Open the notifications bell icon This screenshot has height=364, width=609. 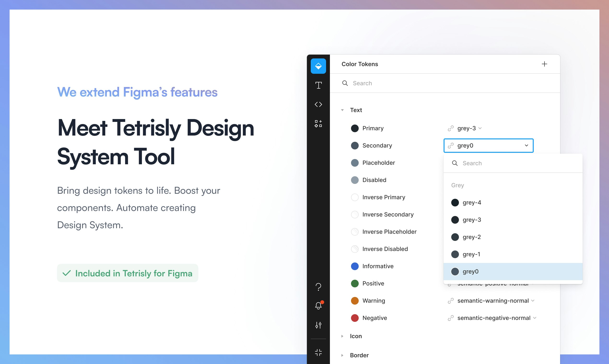(x=318, y=306)
